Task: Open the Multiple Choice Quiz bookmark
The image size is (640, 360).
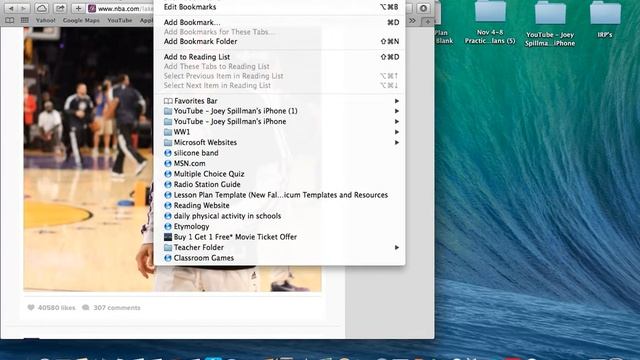Action: pyautogui.click(x=280, y=174)
